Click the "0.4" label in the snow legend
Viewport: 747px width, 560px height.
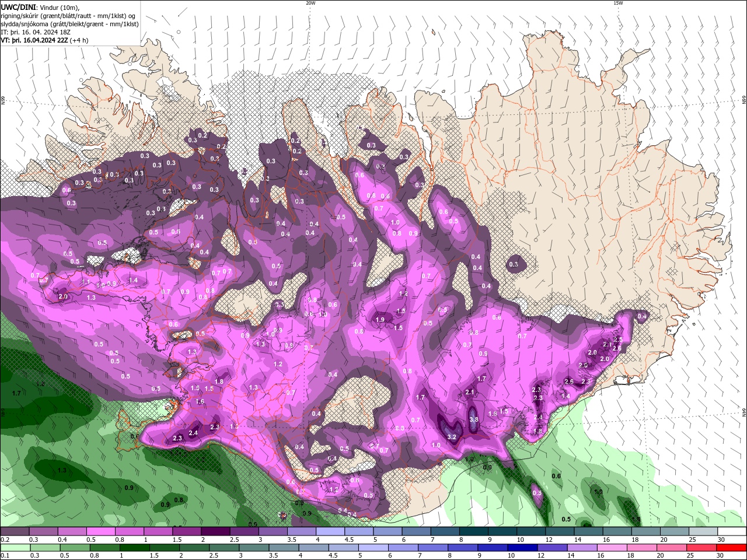62,540
